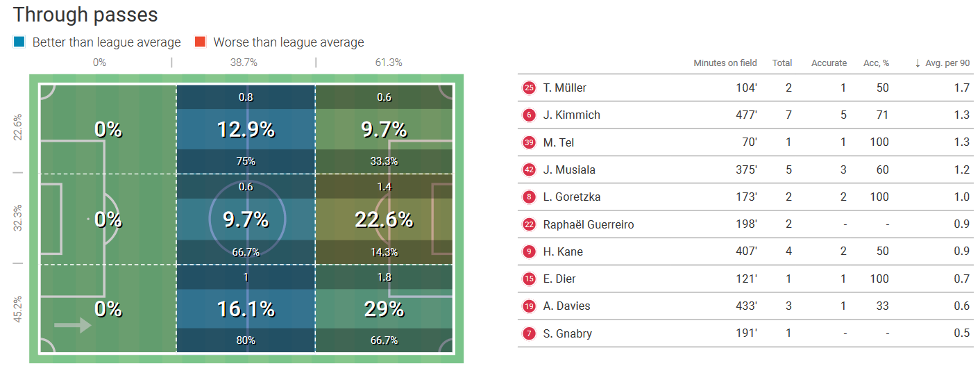This screenshot has height=373, width=980.
Task: Click J. Musiala's number 42 jersey badge
Action: (530, 169)
